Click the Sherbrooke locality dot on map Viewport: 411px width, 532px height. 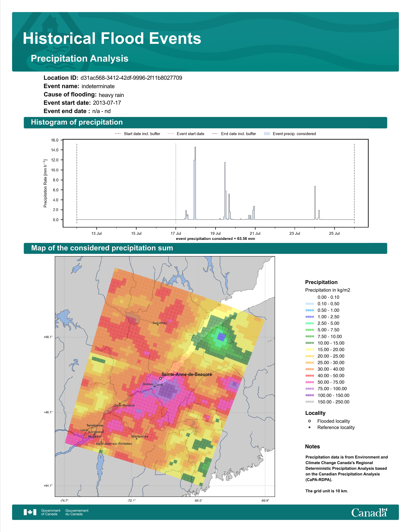pyautogui.click(x=137, y=439)
